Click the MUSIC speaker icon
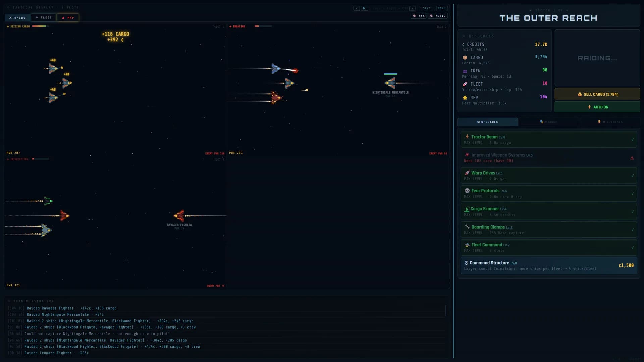The height and width of the screenshot is (362, 644). (432, 16)
